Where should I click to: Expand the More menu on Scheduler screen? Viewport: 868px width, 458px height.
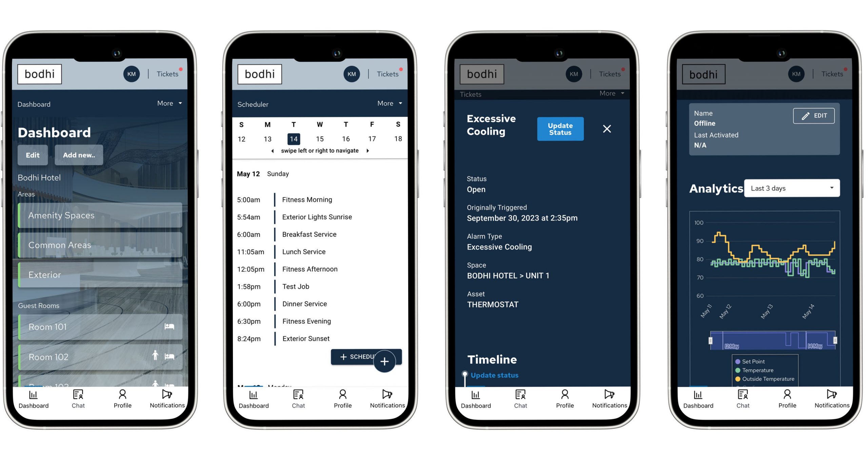pos(391,103)
